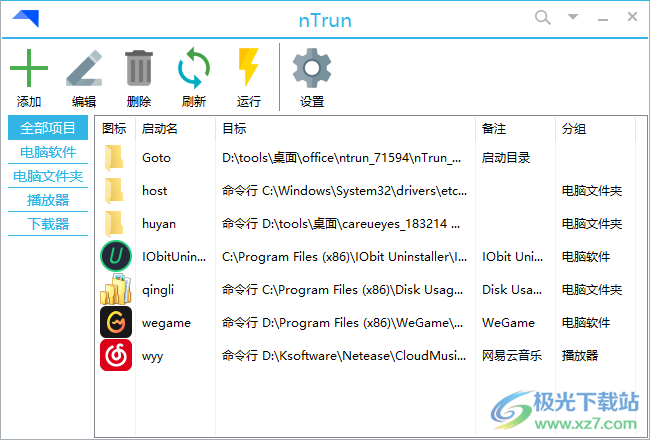The width and height of the screenshot is (650, 440).
Task: Open the 播放器 group
Action: click(48, 200)
